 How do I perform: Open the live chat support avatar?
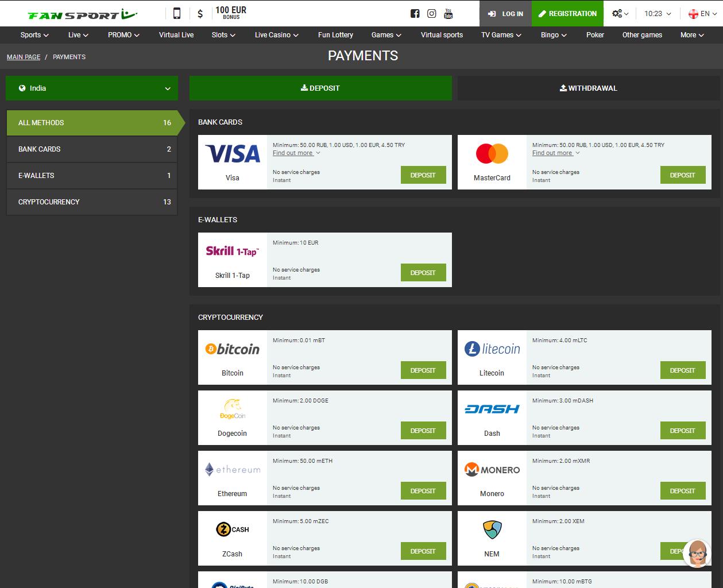click(x=697, y=554)
